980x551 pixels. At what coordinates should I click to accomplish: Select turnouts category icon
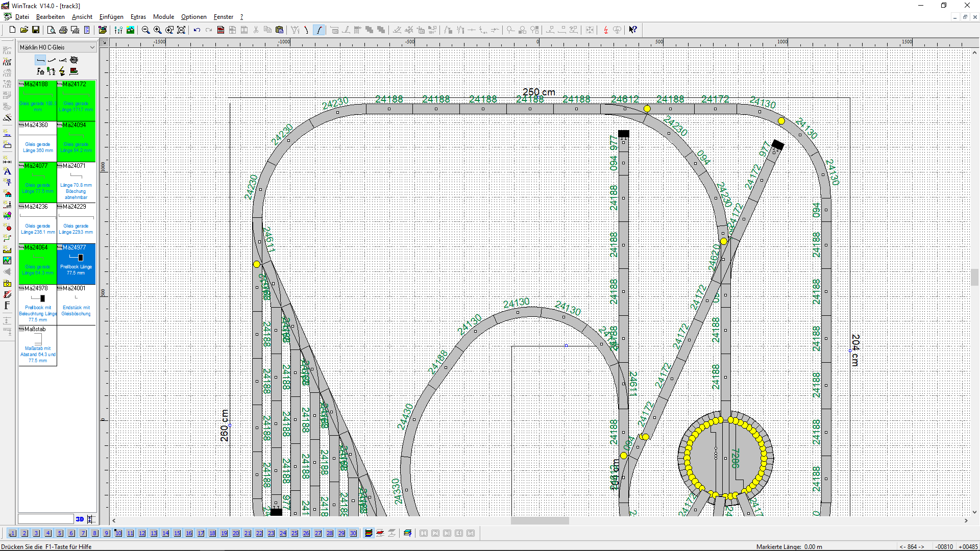pos(63,60)
